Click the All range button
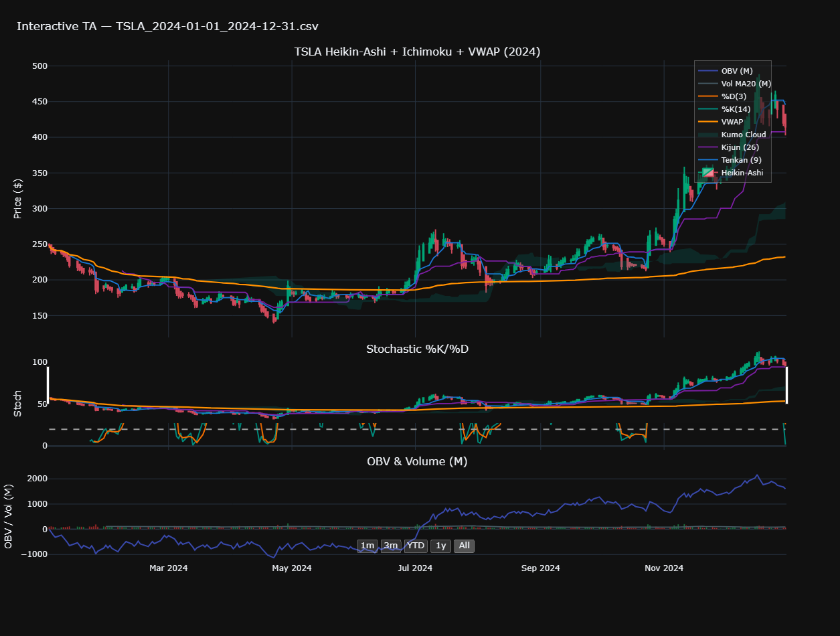840x636 pixels. pyautogui.click(x=465, y=546)
